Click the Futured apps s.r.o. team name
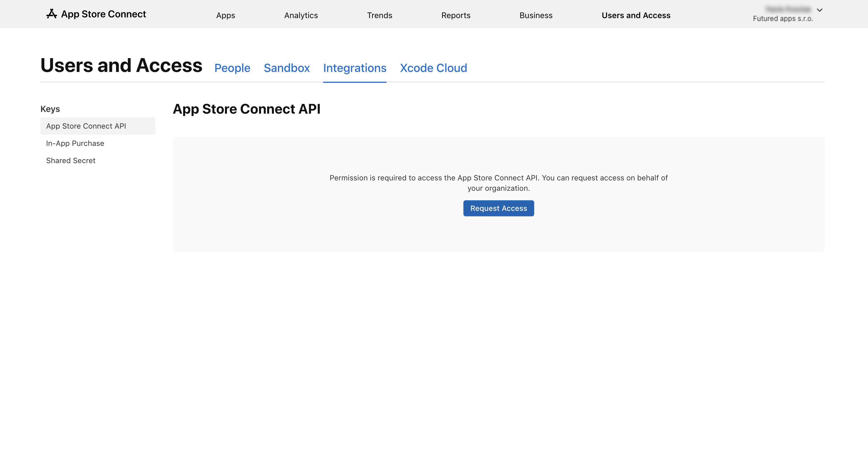The height and width of the screenshot is (473, 868). [782, 18]
